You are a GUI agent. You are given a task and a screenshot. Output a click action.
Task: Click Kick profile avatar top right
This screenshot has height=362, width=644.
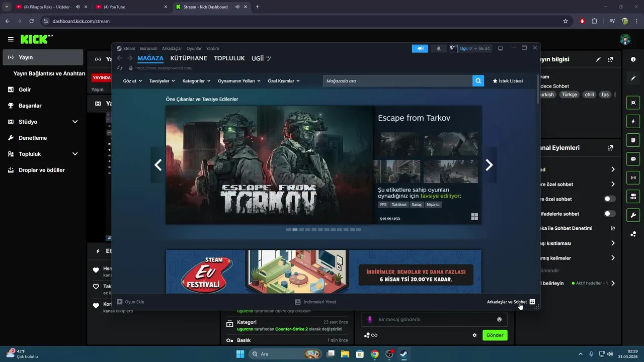625,39
